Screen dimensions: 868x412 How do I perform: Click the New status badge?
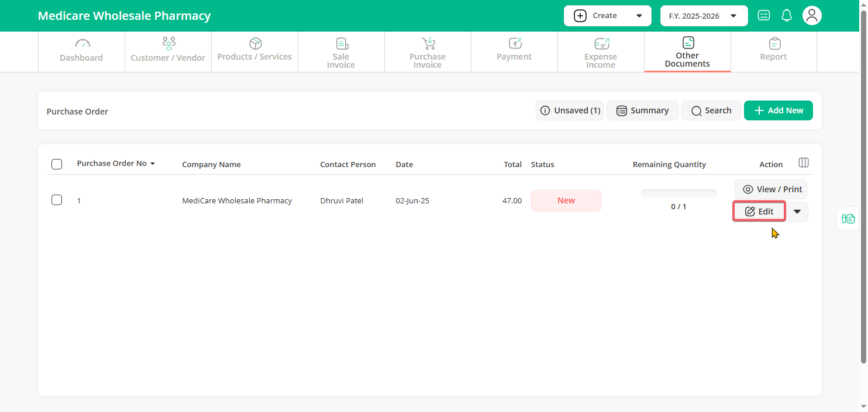coord(566,200)
